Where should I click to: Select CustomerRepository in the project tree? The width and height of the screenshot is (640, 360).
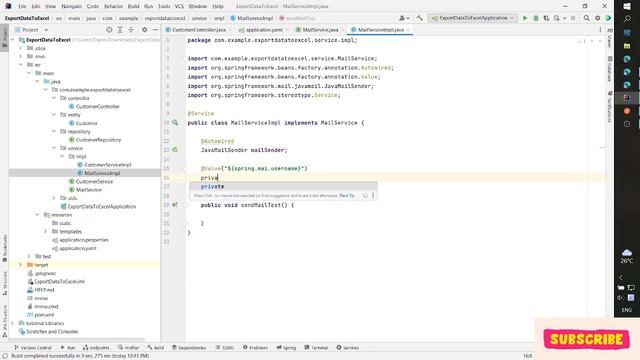pyautogui.click(x=98, y=140)
